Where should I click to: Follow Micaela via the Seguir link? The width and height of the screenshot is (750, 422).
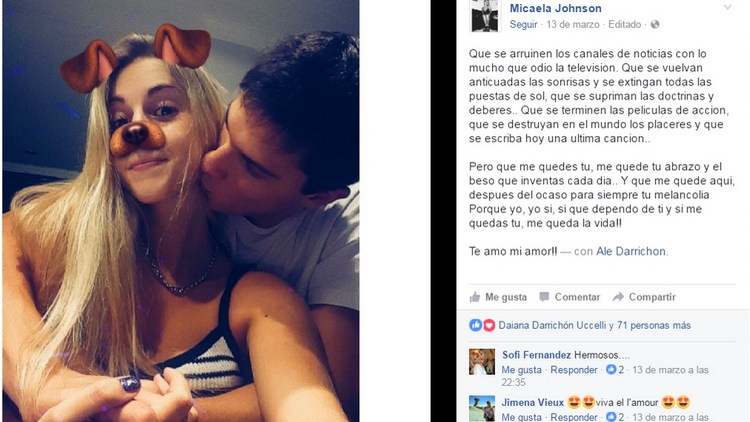click(x=523, y=24)
